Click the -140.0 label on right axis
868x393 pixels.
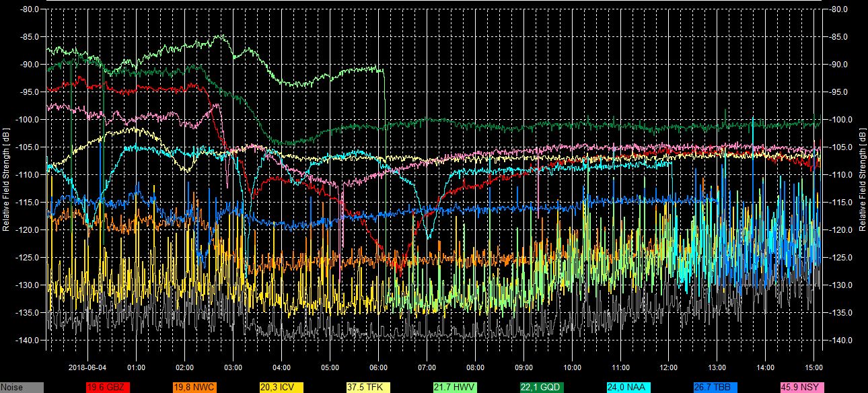(840, 341)
